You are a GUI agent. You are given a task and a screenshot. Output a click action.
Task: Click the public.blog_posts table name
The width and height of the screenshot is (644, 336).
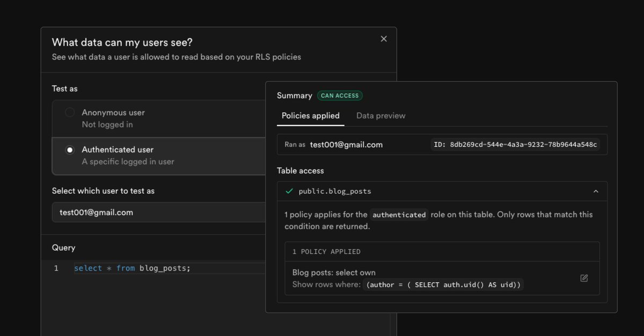click(335, 191)
